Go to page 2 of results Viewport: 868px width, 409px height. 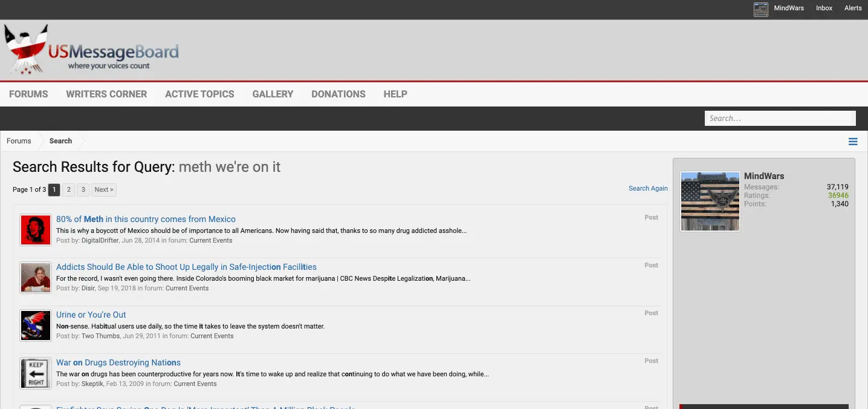click(x=69, y=189)
